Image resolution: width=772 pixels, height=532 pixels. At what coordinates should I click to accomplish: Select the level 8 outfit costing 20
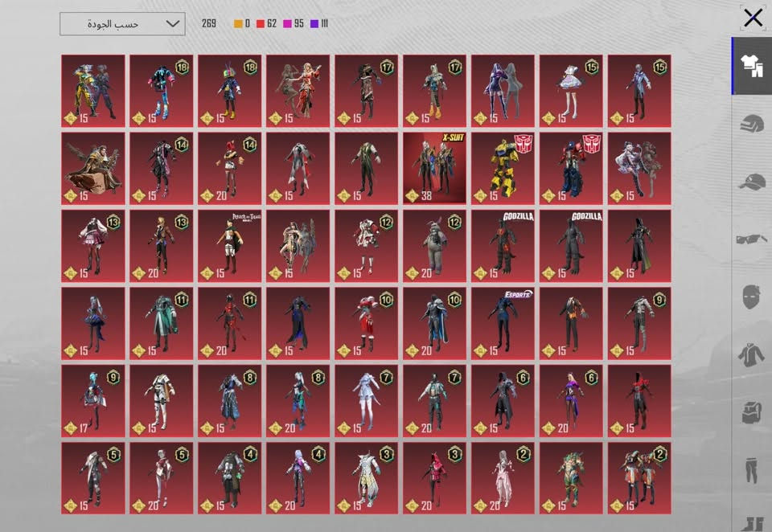point(298,400)
